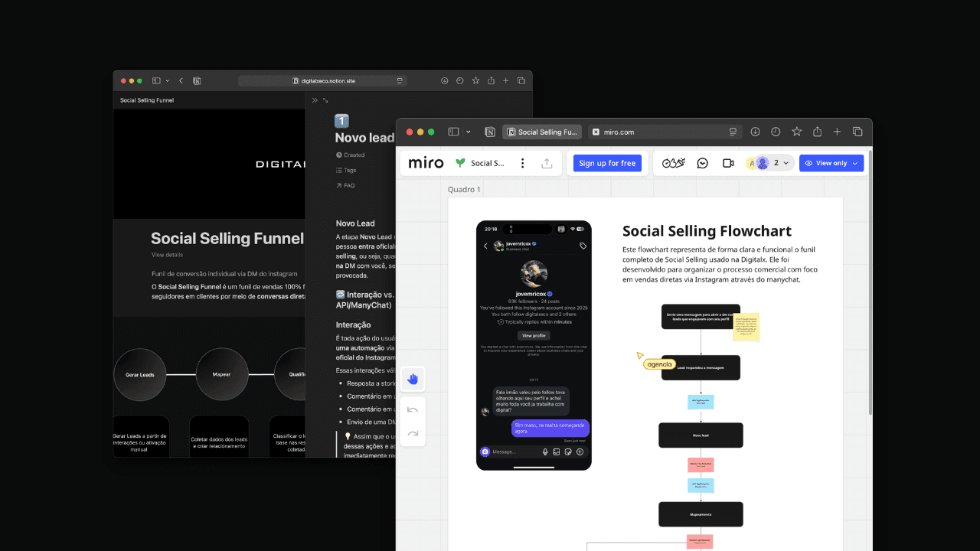Open history clock icon in Miro browser window
This screenshot has height=551, width=980.
pos(776,132)
